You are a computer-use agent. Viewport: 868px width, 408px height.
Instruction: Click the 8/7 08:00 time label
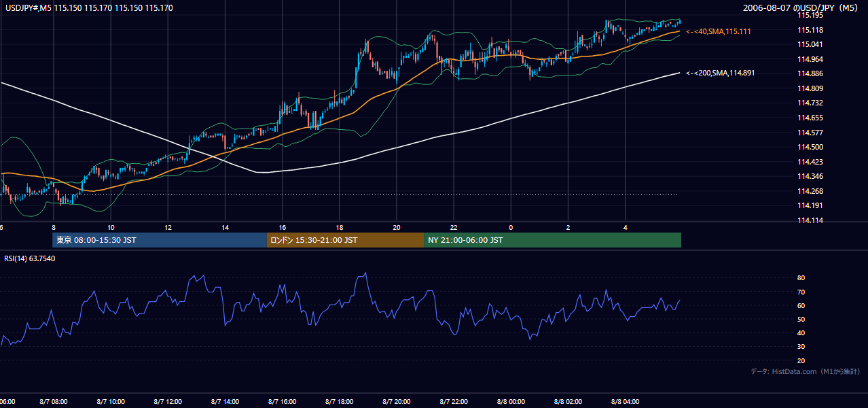53,402
